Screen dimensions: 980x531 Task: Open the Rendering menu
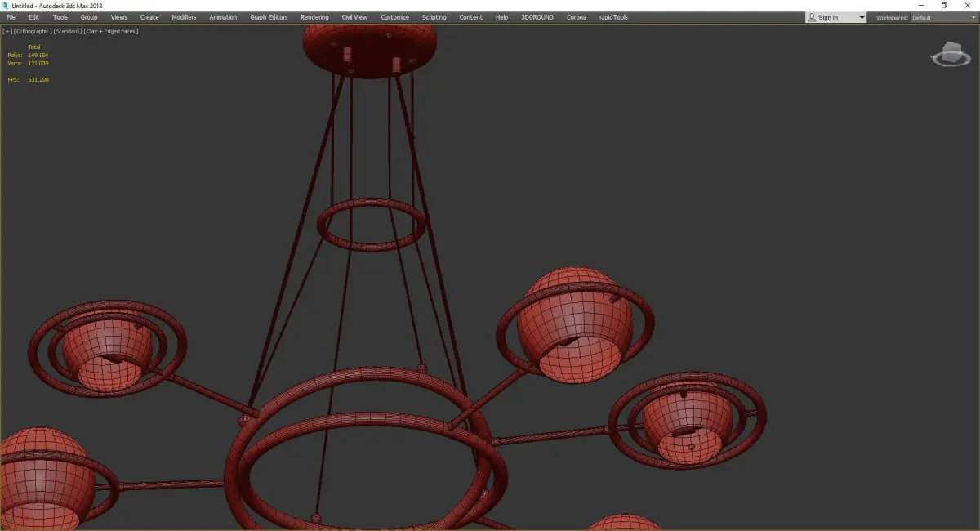click(x=314, y=17)
